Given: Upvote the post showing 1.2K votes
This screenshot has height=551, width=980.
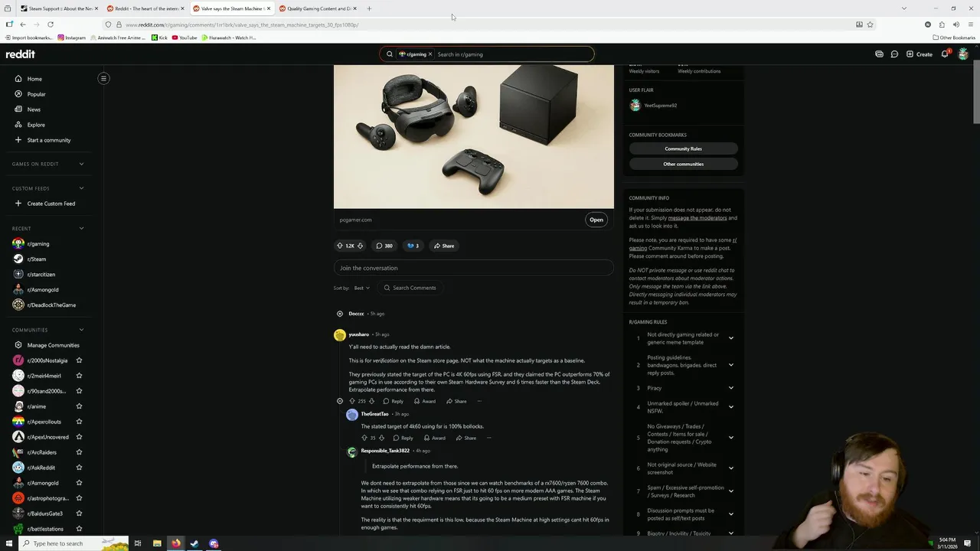Looking at the screenshot, I should tap(340, 246).
